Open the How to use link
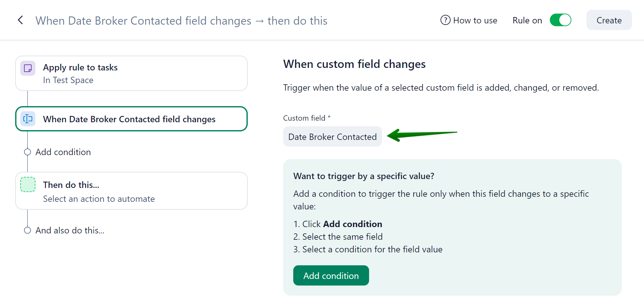Screen dimensions: 644x307 475,20
